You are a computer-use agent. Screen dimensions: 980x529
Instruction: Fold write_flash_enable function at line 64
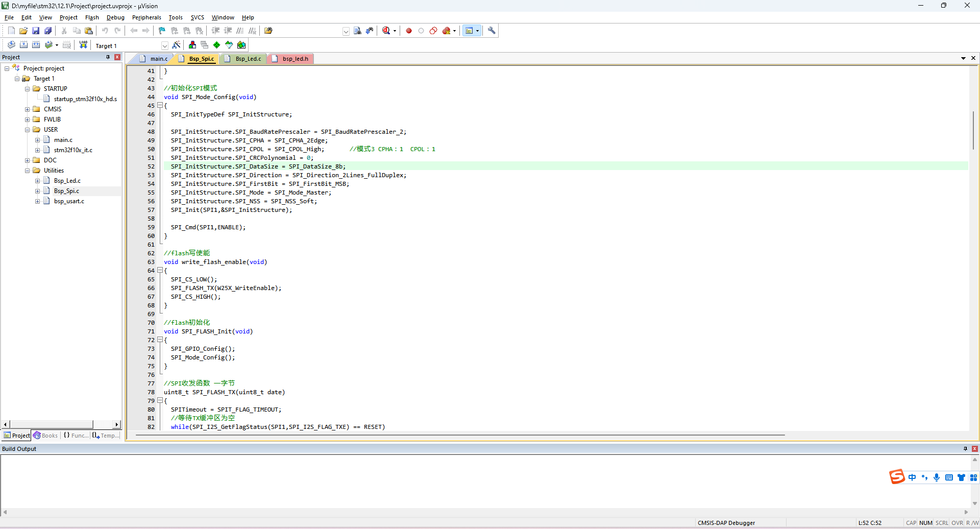[160, 270]
